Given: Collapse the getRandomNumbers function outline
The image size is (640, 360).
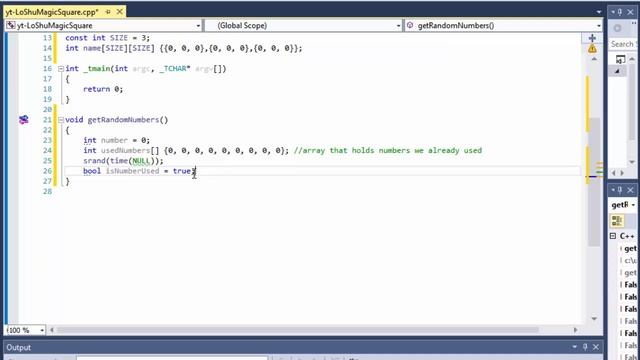Looking at the screenshot, I should (x=61, y=120).
